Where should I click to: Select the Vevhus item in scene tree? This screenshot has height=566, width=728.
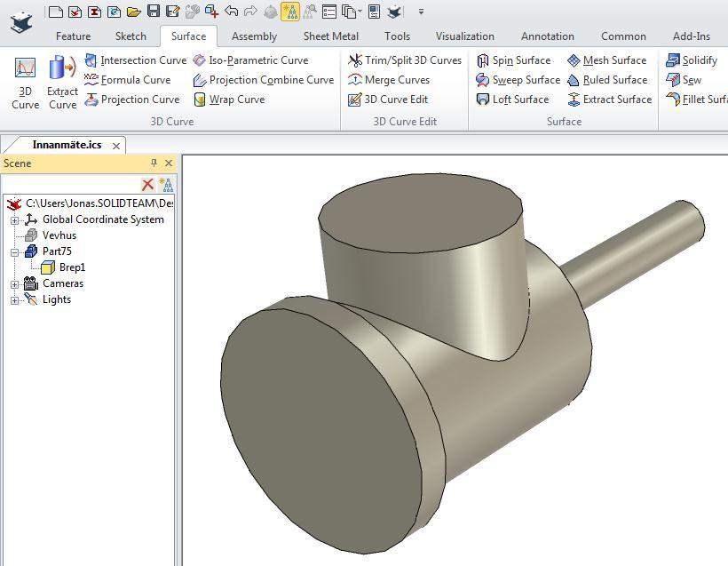[59, 235]
